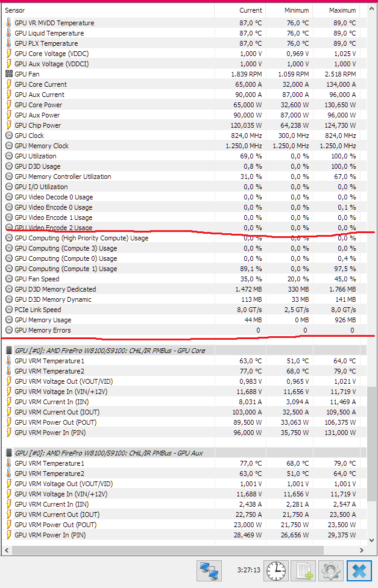This screenshot has width=378, height=588.
Task: Click circle icon beside PCIe Link Speed
Action: point(9,310)
